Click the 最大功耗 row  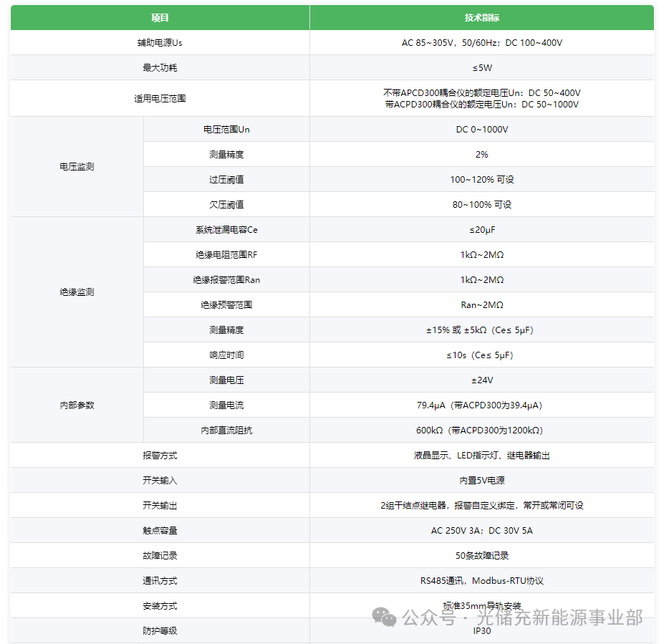pos(158,67)
